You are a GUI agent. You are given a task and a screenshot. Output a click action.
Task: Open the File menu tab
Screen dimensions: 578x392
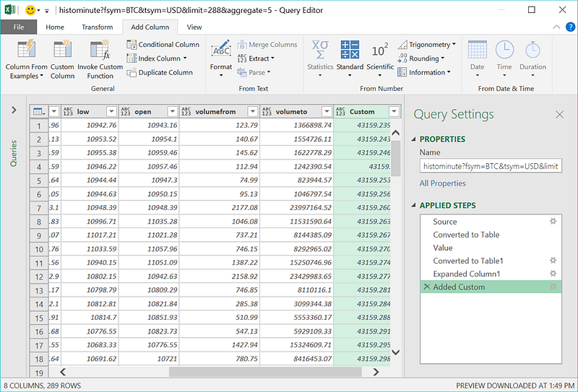(x=19, y=27)
